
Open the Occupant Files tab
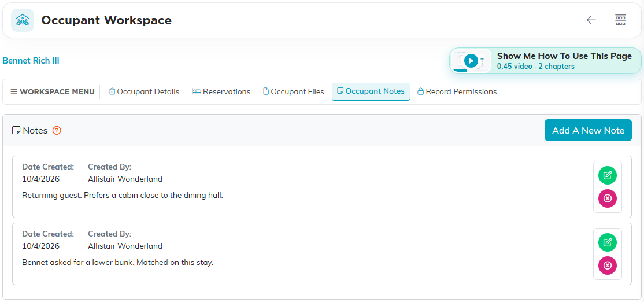tap(293, 91)
